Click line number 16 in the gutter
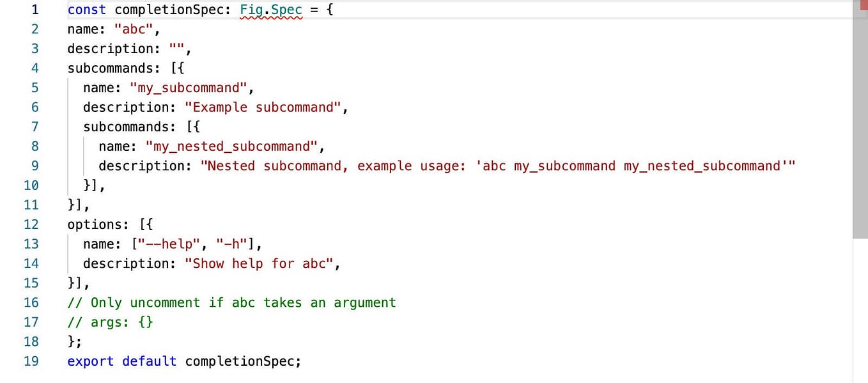The height and width of the screenshot is (383, 868). point(31,302)
